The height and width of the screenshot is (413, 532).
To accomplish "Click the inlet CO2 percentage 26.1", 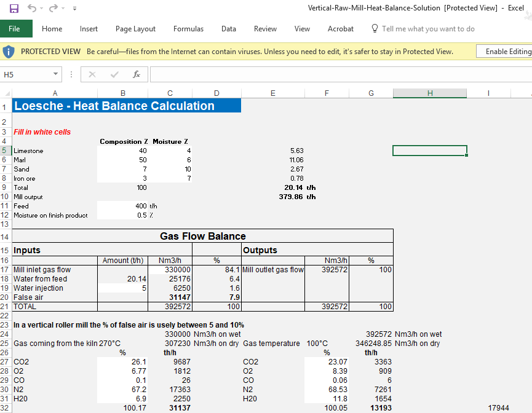I will [x=123, y=362].
